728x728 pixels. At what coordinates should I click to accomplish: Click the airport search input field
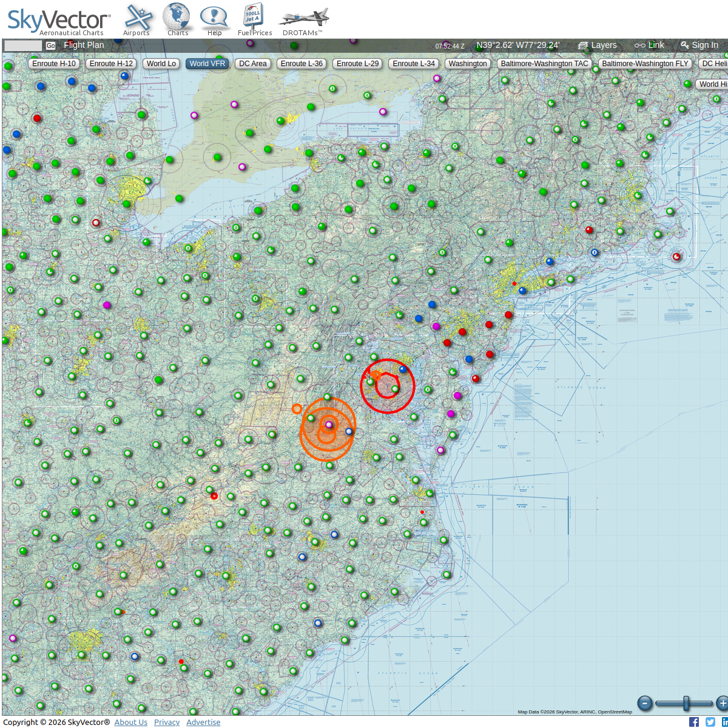pos(23,45)
